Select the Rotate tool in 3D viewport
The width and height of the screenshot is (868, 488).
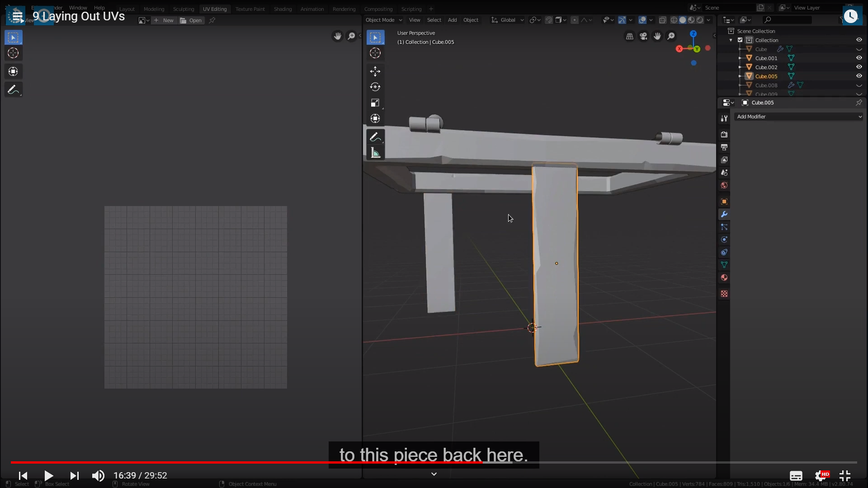tap(375, 87)
